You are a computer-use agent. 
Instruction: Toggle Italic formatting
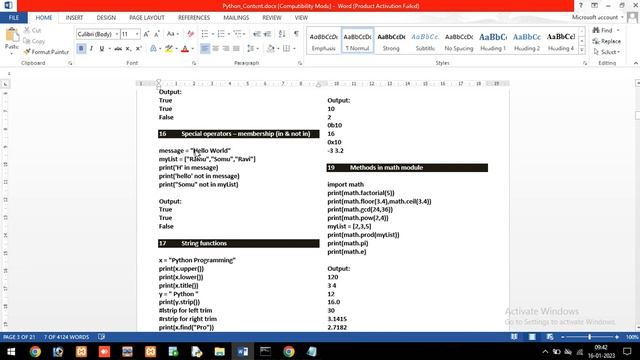(x=91, y=49)
